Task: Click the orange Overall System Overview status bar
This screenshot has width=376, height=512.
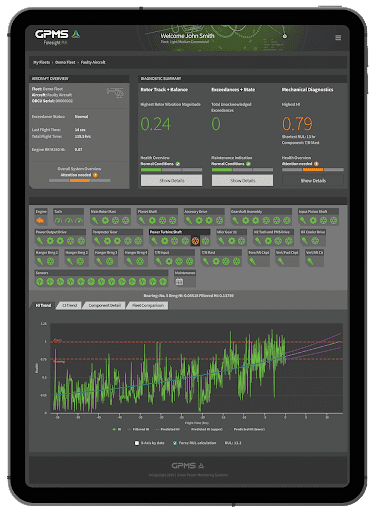Action: [80, 180]
